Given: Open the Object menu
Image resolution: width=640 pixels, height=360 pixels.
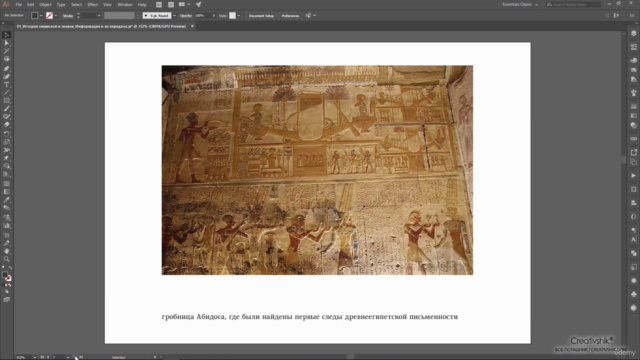Looking at the screenshot, I should coord(45,4).
